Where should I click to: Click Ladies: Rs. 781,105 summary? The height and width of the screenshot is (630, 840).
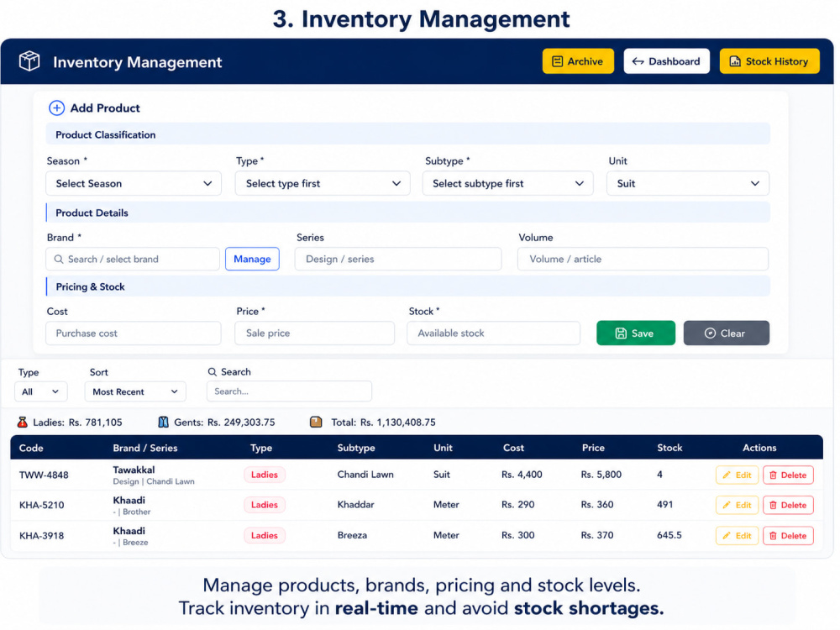(77, 423)
